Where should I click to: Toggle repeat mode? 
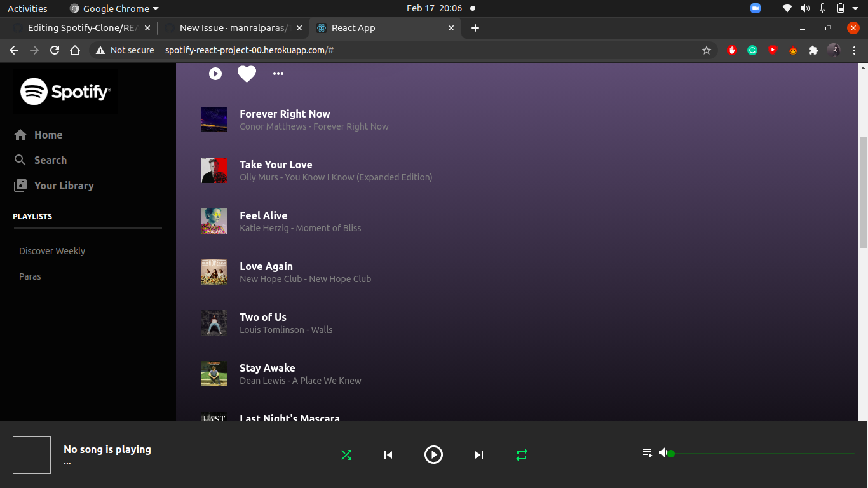coord(521,455)
